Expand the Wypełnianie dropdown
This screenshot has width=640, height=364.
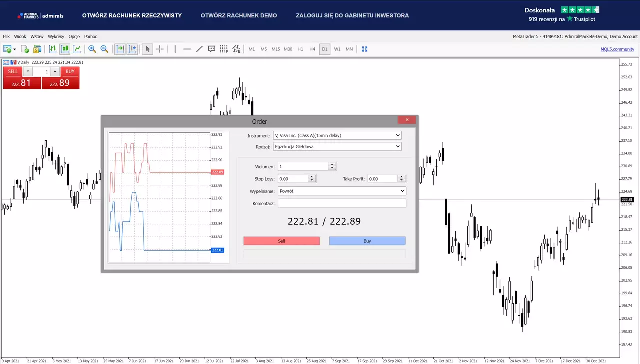pyautogui.click(x=342, y=191)
